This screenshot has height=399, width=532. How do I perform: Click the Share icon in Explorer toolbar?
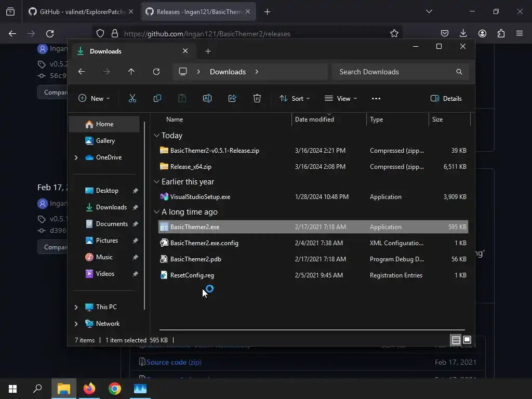tap(232, 98)
